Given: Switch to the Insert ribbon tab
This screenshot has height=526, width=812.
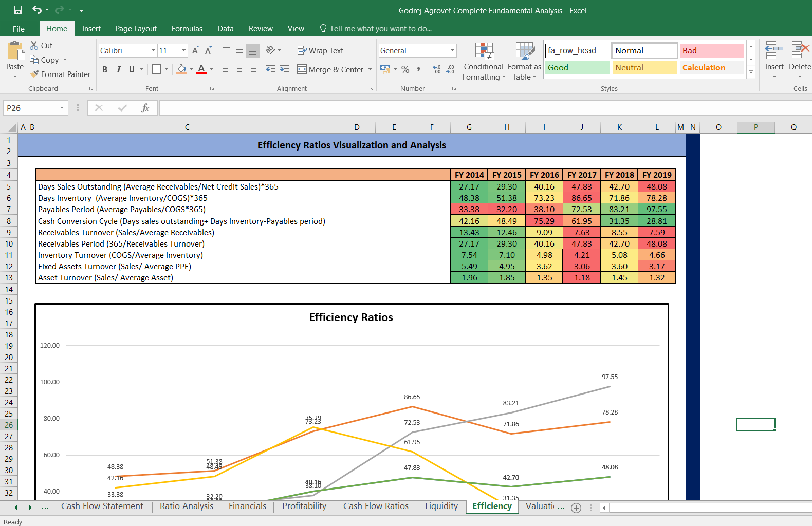Looking at the screenshot, I should 91,29.
